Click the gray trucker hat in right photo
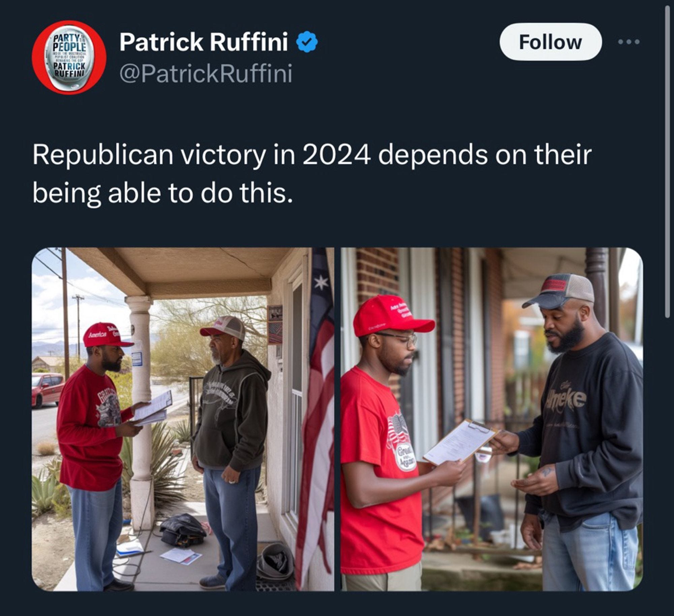Viewport: 674px width, 616px height. [559, 291]
